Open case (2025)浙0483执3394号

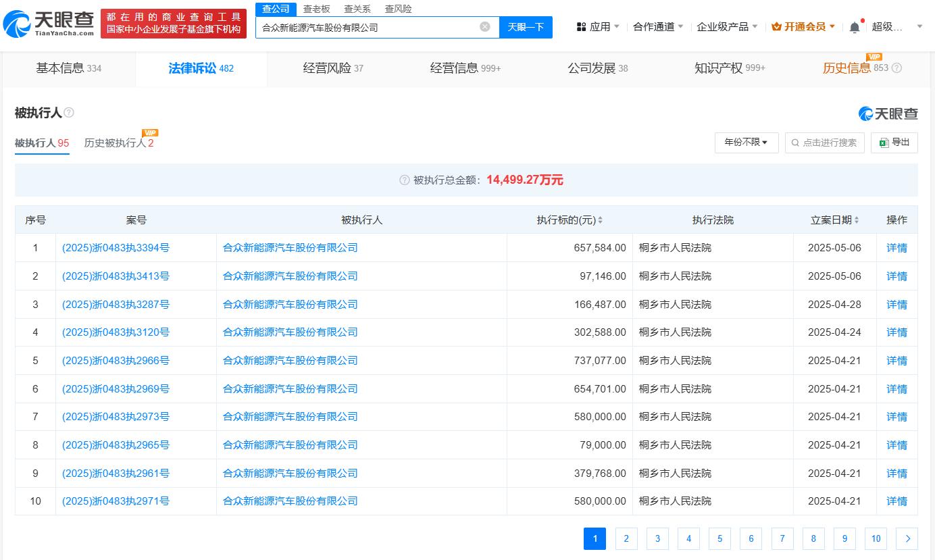[x=116, y=248]
